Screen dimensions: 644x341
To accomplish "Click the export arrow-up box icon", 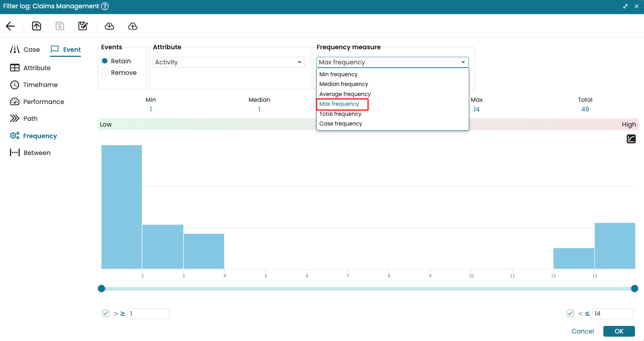I will pos(37,26).
